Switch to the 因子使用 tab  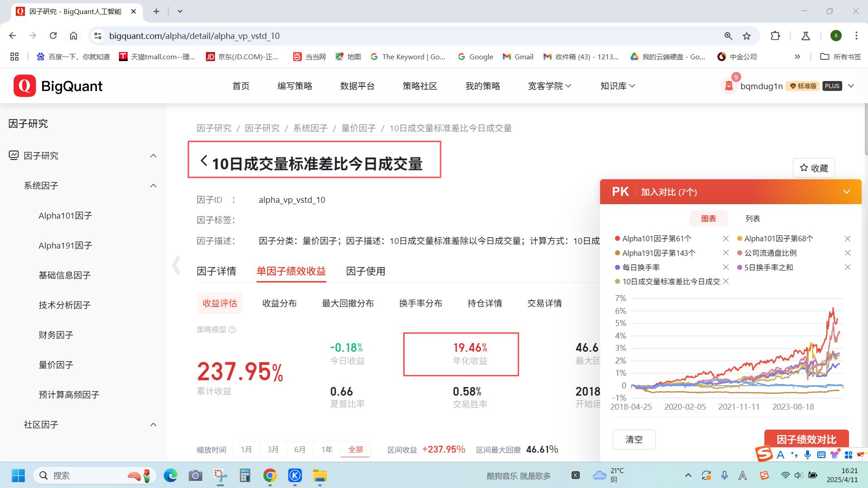point(365,271)
